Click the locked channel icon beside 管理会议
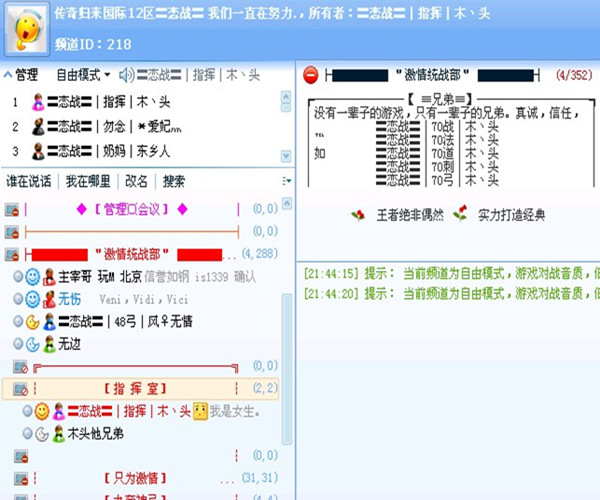 pyautogui.click(x=12, y=209)
